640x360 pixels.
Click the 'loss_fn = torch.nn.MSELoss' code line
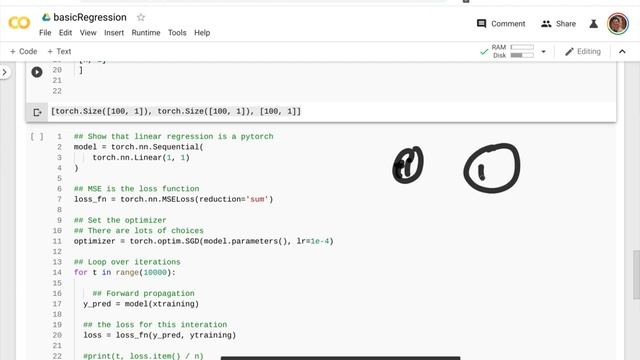(173, 199)
